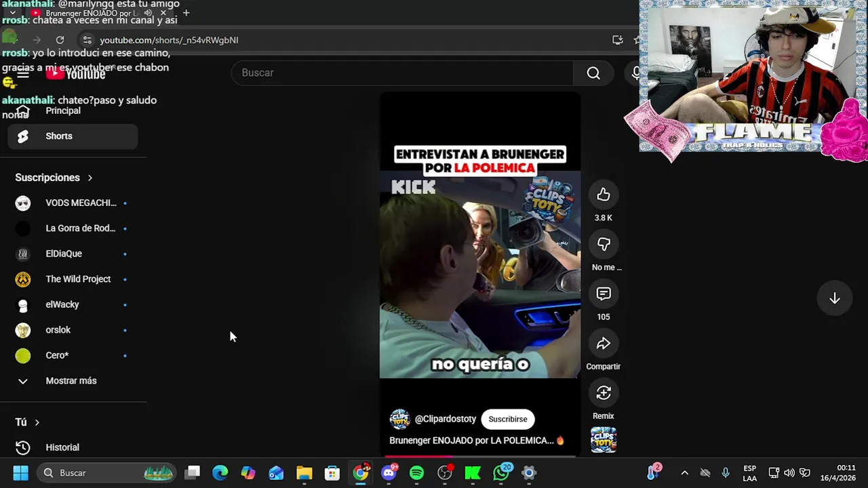This screenshot has width=868, height=488.
Task: Open VODS MEGACHI channel subscription
Action: point(73,203)
